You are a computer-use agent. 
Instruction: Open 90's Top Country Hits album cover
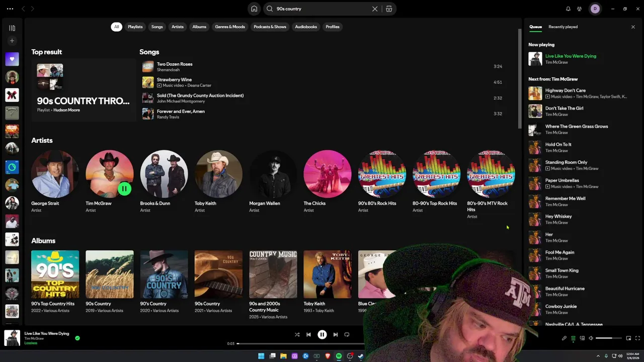click(x=55, y=274)
